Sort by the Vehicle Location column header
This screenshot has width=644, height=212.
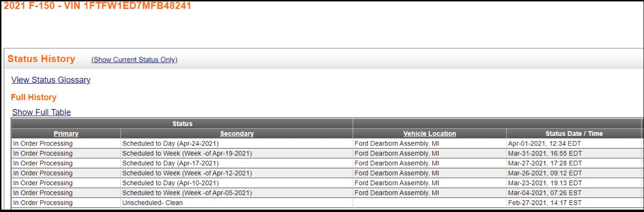click(429, 133)
